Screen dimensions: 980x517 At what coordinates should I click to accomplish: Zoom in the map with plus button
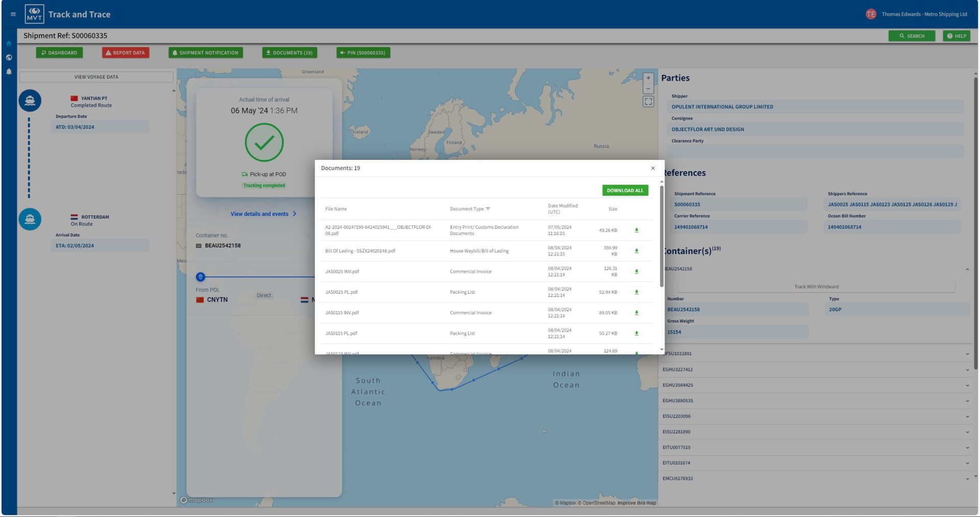648,78
